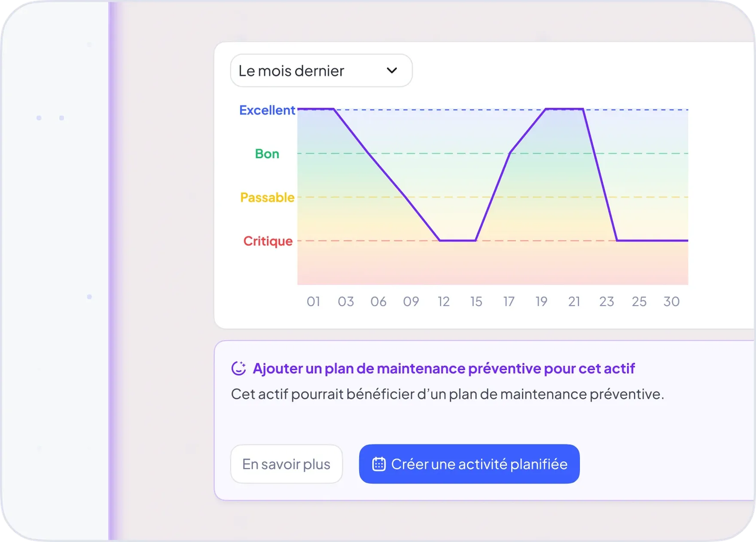Click day 06 on the chart axis
This screenshot has width=756, height=542.
(x=378, y=302)
